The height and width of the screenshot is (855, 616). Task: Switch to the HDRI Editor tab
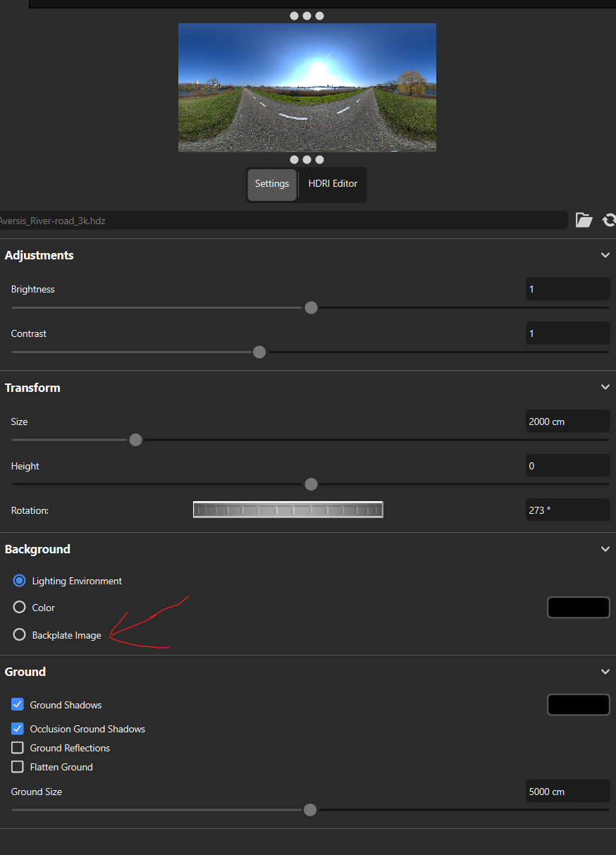333,184
